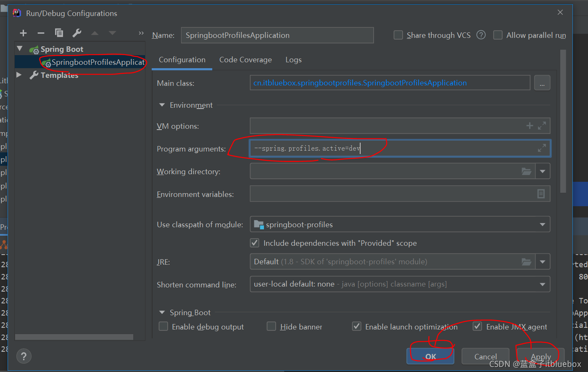Collapse Spring Boot settings section
The width and height of the screenshot is (588, 372).
click(x=162, y=313)
